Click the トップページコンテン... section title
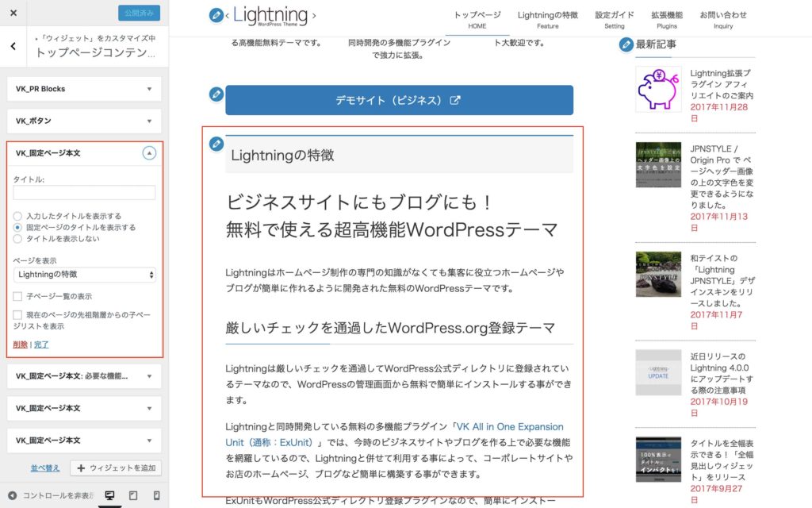Image resolution: width=812 pixels, height=508 pixels. 95,53
